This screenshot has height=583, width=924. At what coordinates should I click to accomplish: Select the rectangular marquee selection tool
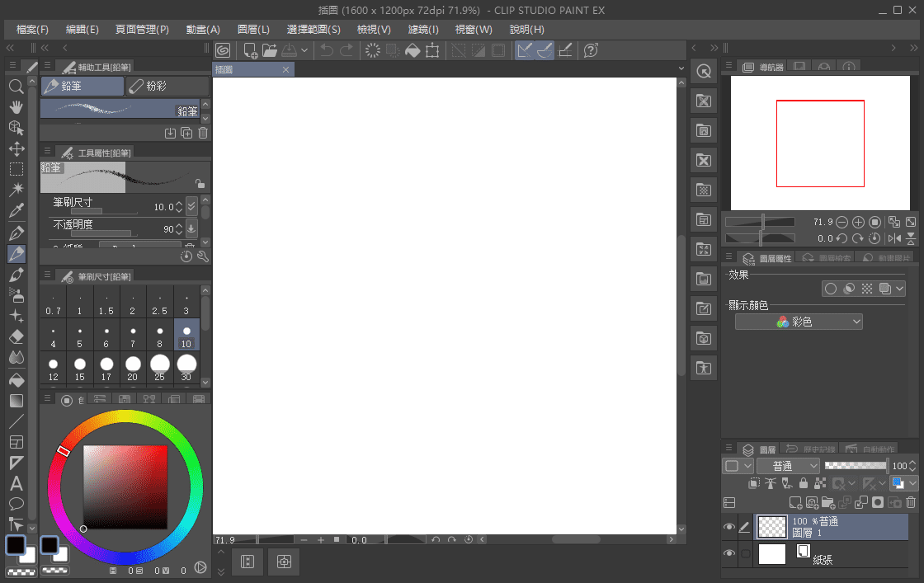pyautogui.click(x=16, y=169)
